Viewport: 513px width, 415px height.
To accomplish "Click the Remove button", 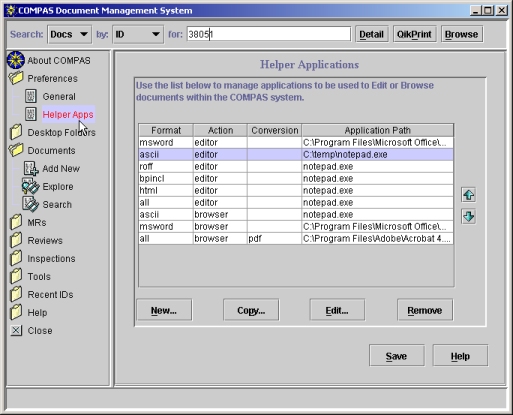I will 425,310.
